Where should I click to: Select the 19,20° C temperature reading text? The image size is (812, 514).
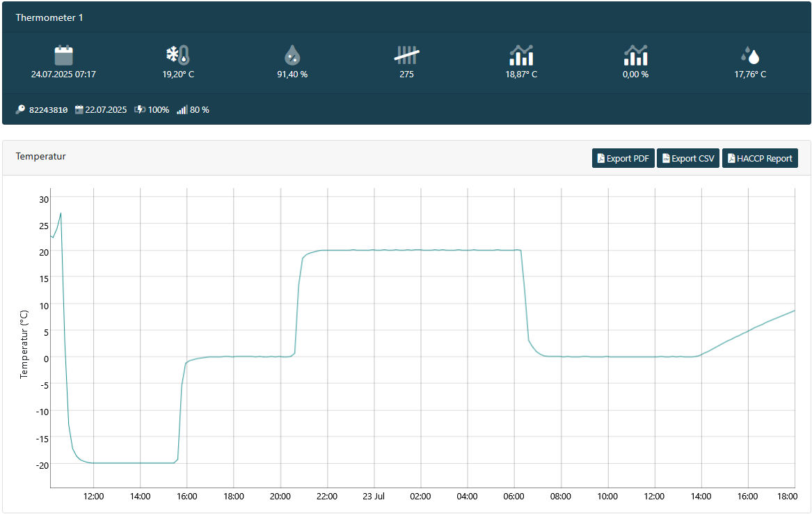pyautogui.click(x=178, y=75)
